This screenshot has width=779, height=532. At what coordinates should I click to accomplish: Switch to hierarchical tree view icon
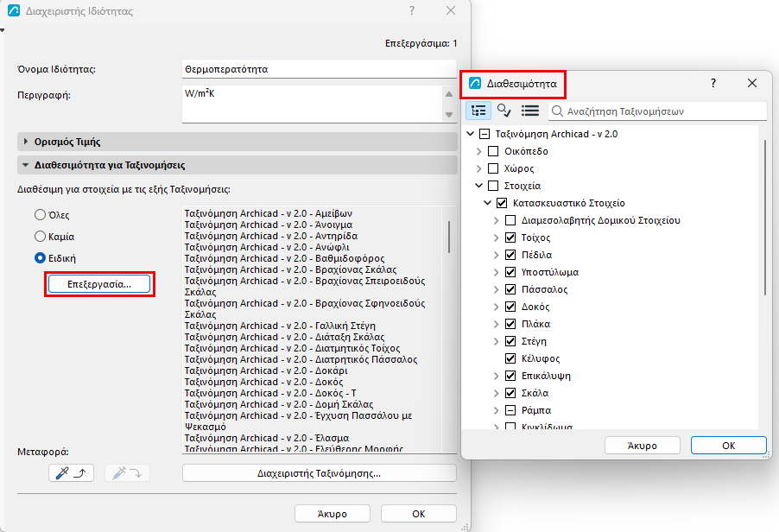point(478,111)
